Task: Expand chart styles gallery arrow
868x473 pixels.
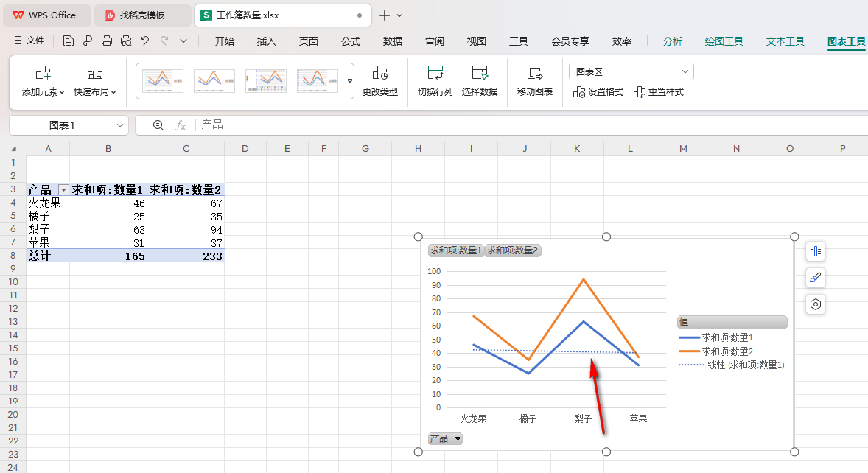Action: click(350, 81)
